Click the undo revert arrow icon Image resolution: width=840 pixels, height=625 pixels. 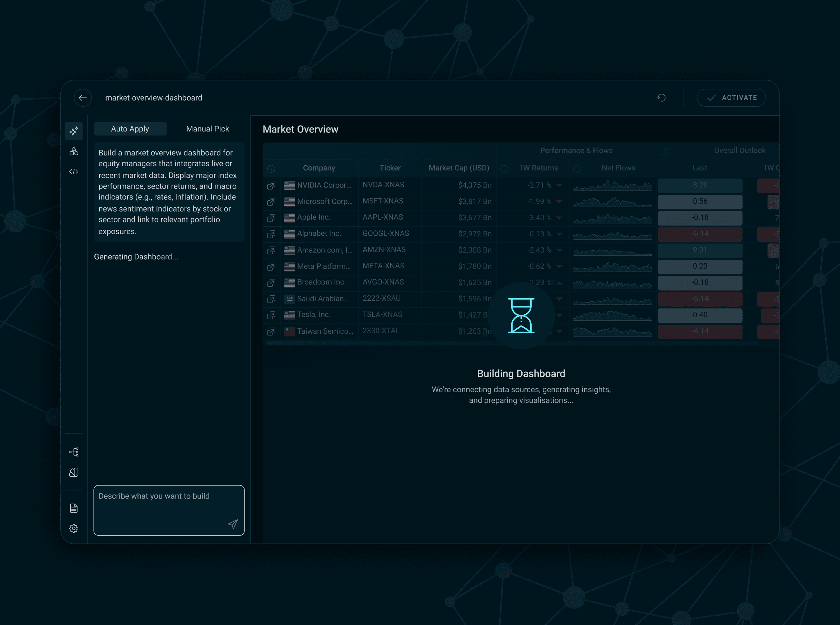pyautogui.click(x=661, y=98)
